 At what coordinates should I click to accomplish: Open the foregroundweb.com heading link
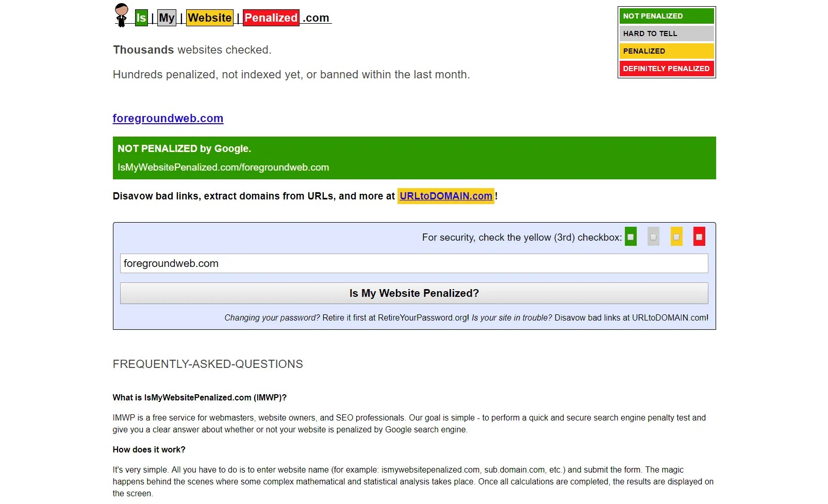168,118
